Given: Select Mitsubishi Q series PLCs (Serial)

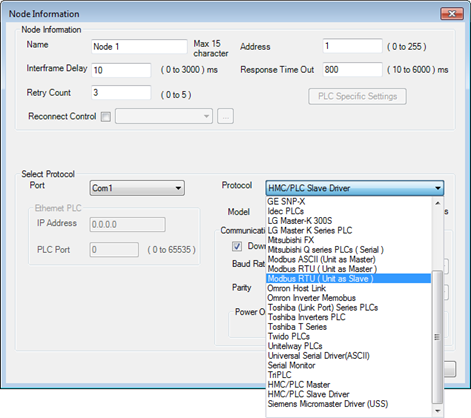Looking at the screenshot, I should click(x=349, y=250).
